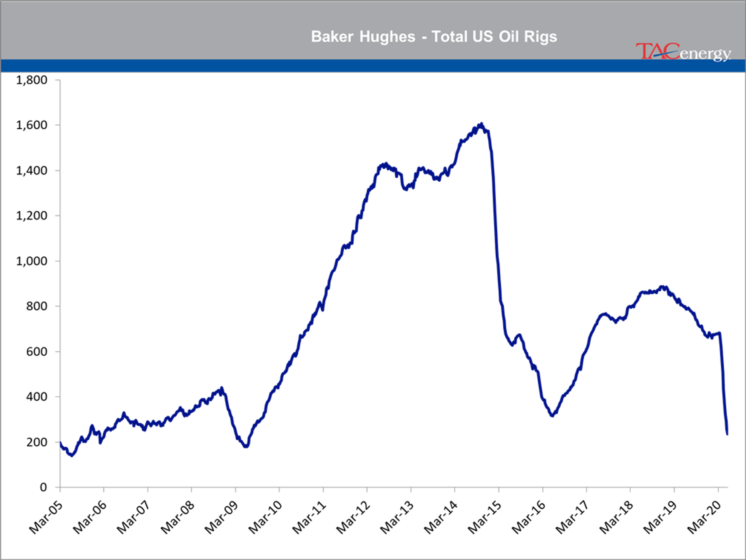Click the Mar-07 x-axis label
This screenshot has height=560, width=746.
[133, 517]
